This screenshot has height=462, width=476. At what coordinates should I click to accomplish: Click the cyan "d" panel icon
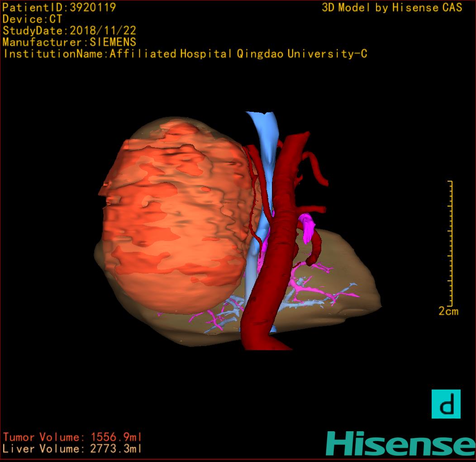[446, 404]
